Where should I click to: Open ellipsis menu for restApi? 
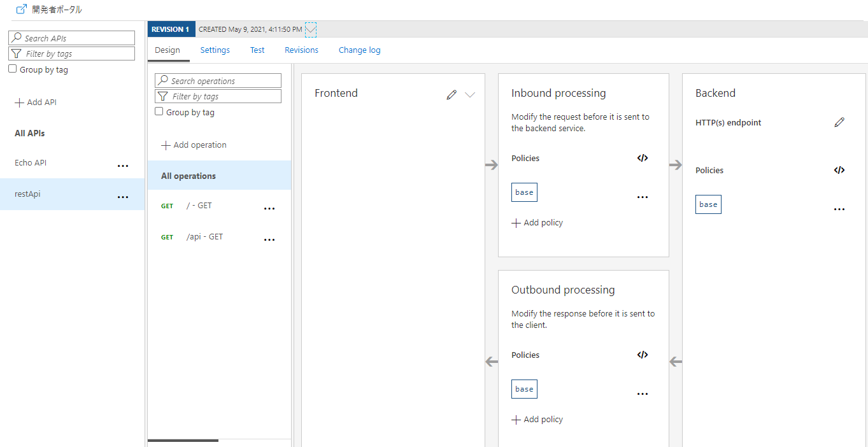tap(123, 197)
